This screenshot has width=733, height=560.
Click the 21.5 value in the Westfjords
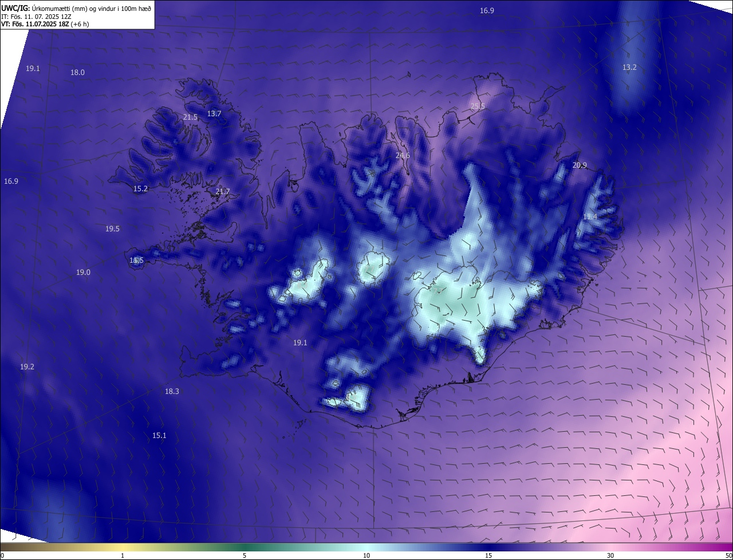coord(190,117)
